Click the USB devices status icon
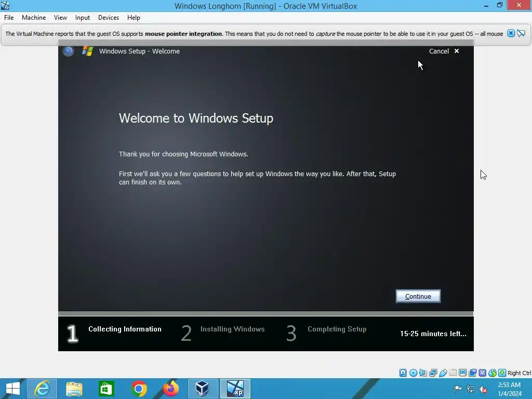This screenshot has width=532, height=399. click(443, 373)
